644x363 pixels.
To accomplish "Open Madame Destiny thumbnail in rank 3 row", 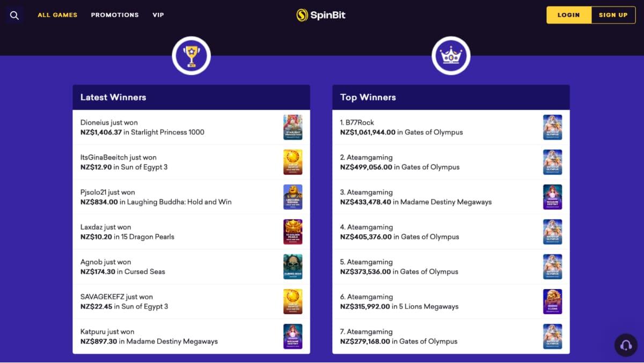I will 553,197.
